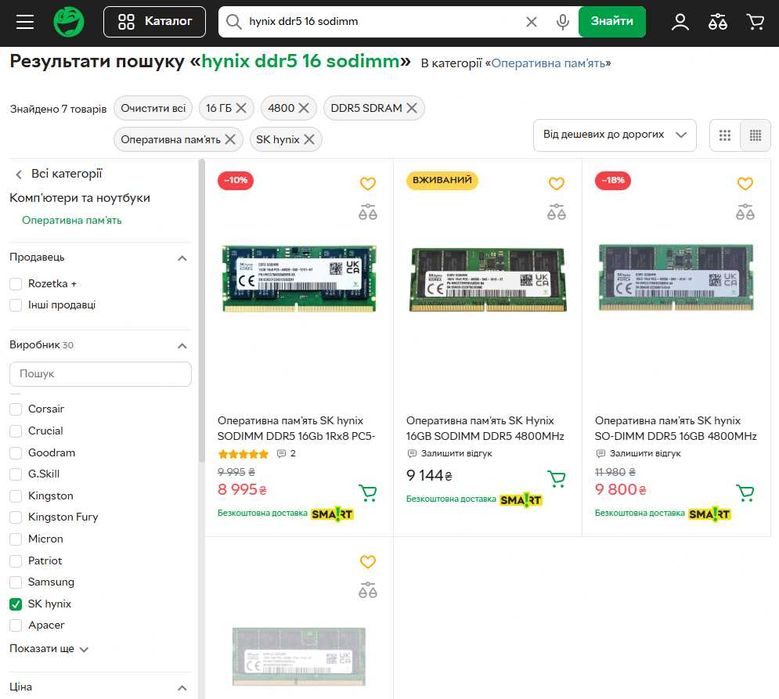View reviews count for 8 995₴ product
This screenshot has width=779, height=699.
pyautogui.click(x=287, y=454)
